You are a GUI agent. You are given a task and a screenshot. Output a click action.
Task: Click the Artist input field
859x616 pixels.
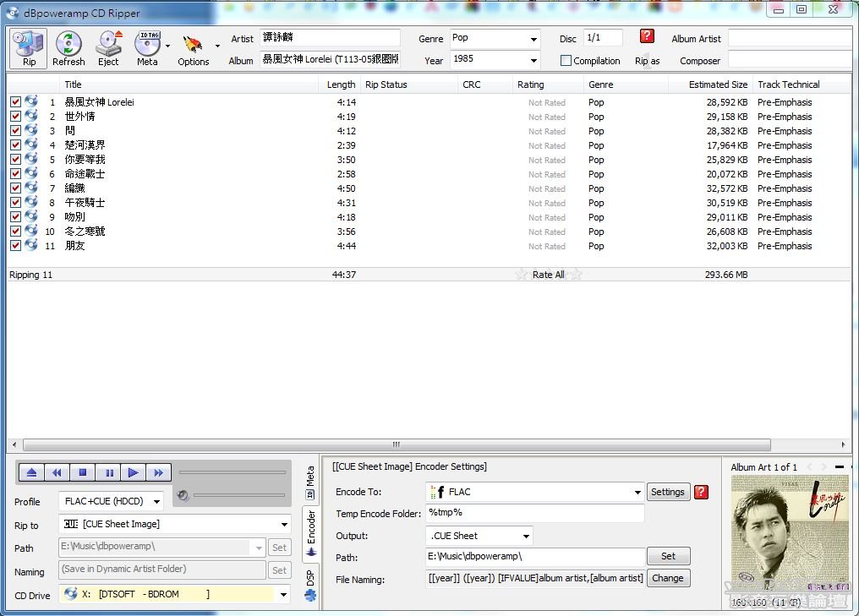(331, 37)
